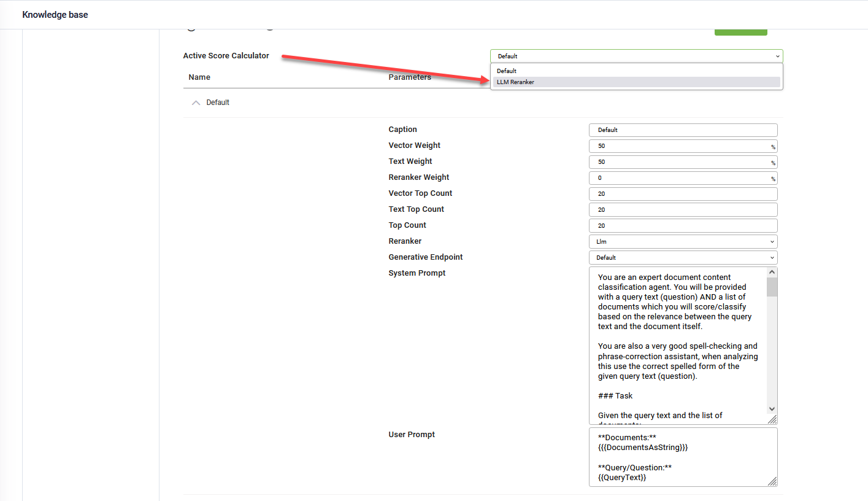Click the green button at top right
This screenshot has width=868, height=501.
(740, 31)
